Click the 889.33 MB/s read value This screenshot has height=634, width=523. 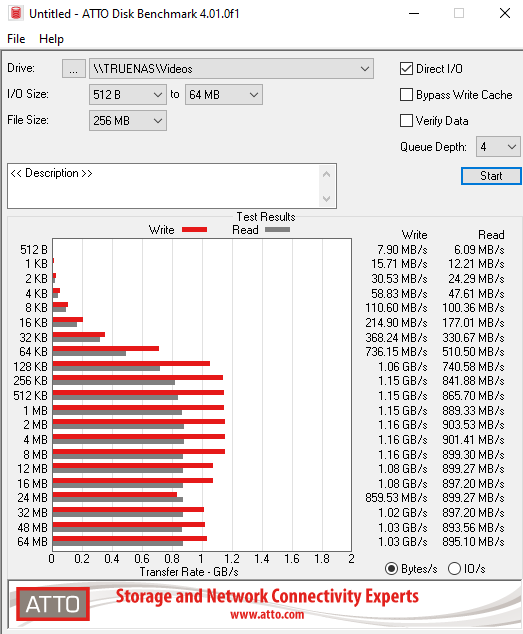(473, 410)
